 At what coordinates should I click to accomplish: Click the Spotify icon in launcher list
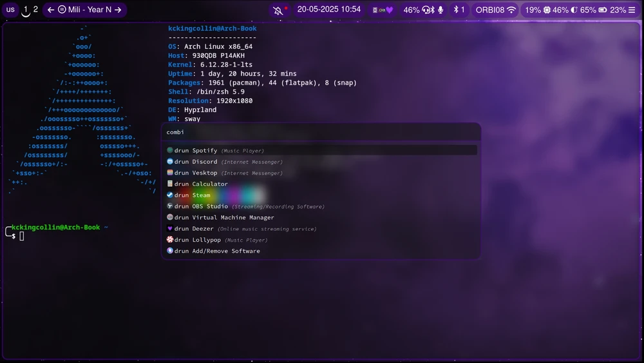[170, 150]
